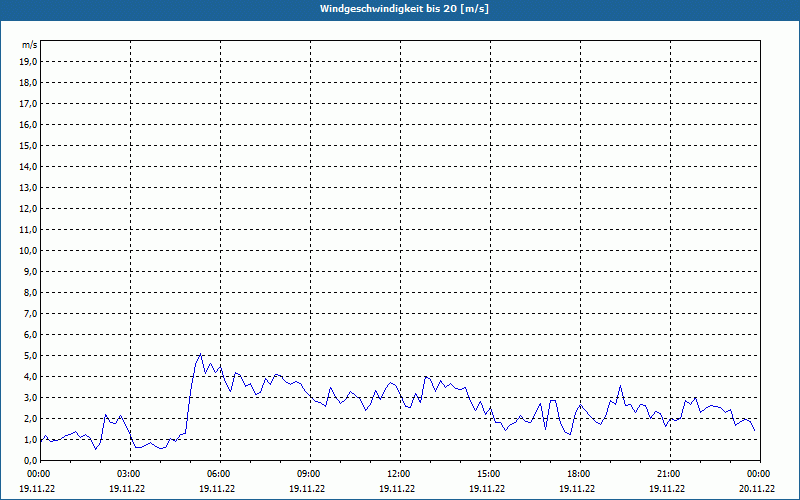Click the '15:00' time label
The width and height of the screenshot is (800, 500).
[489, 474]
